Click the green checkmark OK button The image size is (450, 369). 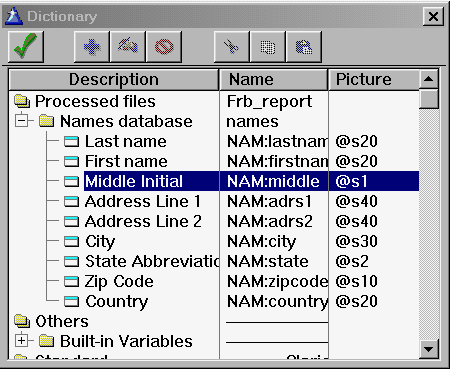coord(26,47)
